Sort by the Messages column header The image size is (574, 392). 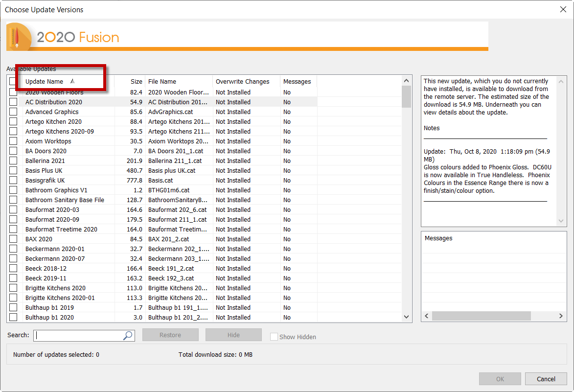tap(298, 81)
